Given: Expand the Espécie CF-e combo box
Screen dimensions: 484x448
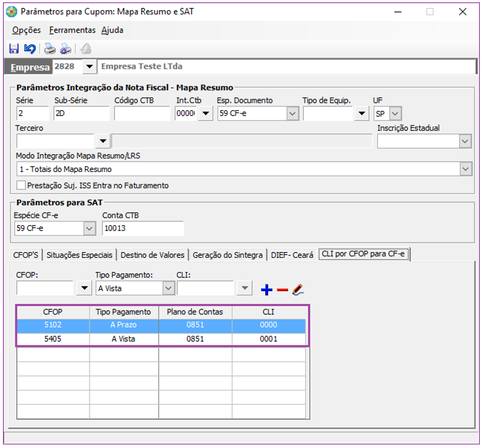Looking at the screenshot, I should (89, 229).
